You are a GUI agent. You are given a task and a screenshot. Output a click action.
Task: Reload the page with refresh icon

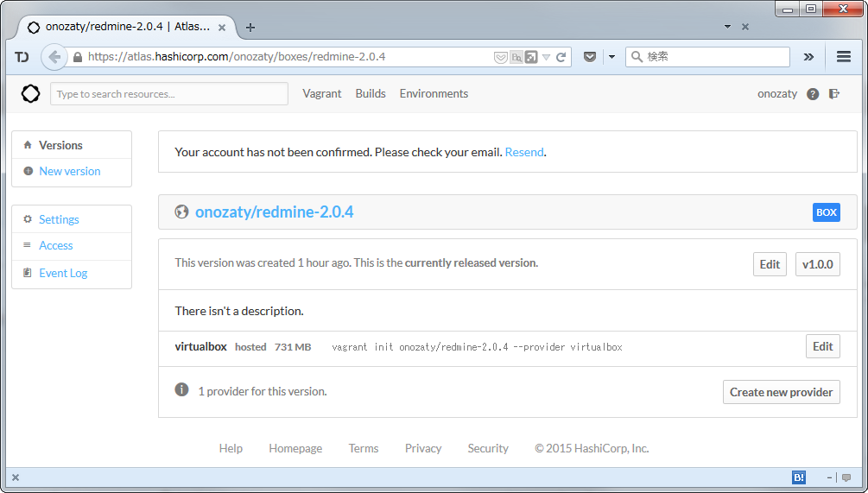pos(561,57)
